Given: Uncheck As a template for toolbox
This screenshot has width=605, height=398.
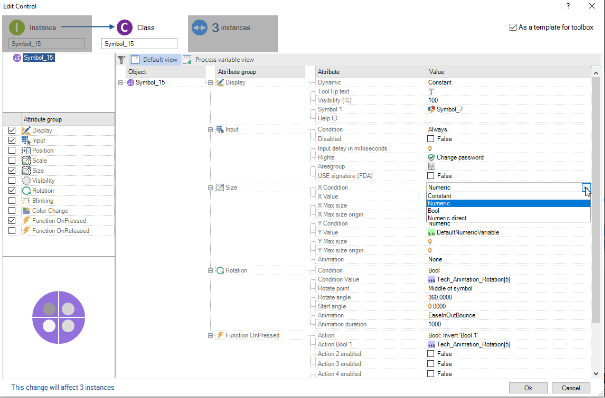Looking at the screenshot, I should 513,28.
